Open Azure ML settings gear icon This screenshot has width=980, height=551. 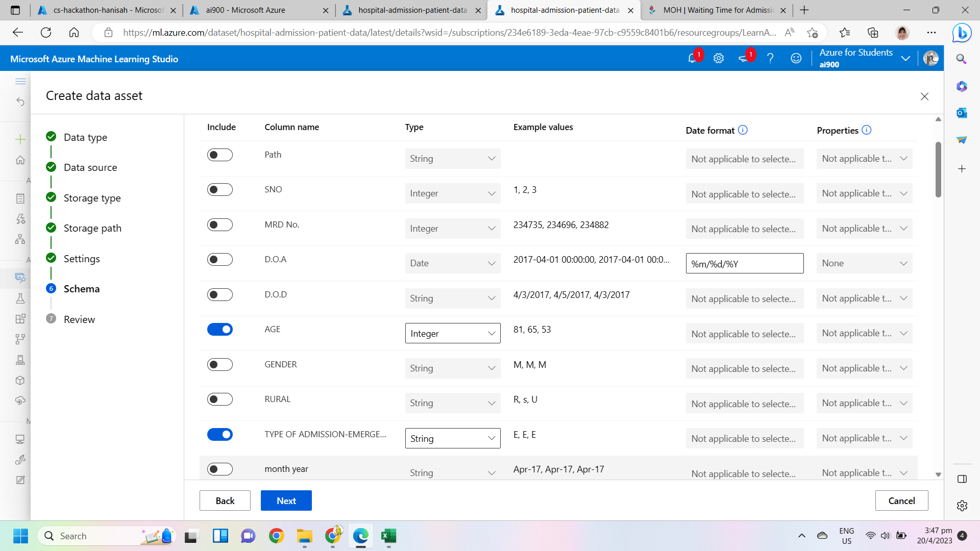[x=719, y=59]
